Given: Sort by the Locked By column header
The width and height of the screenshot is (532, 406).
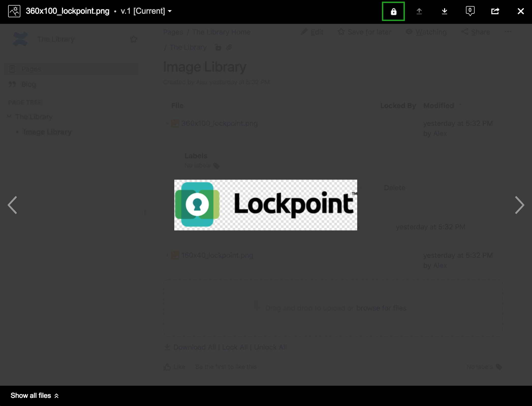Looking at the screenshot, I should pyautogui.click(x=398, y=106).
